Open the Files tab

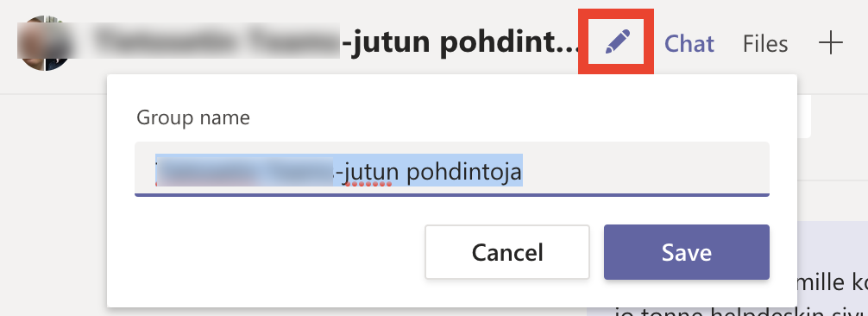point(765,43)
